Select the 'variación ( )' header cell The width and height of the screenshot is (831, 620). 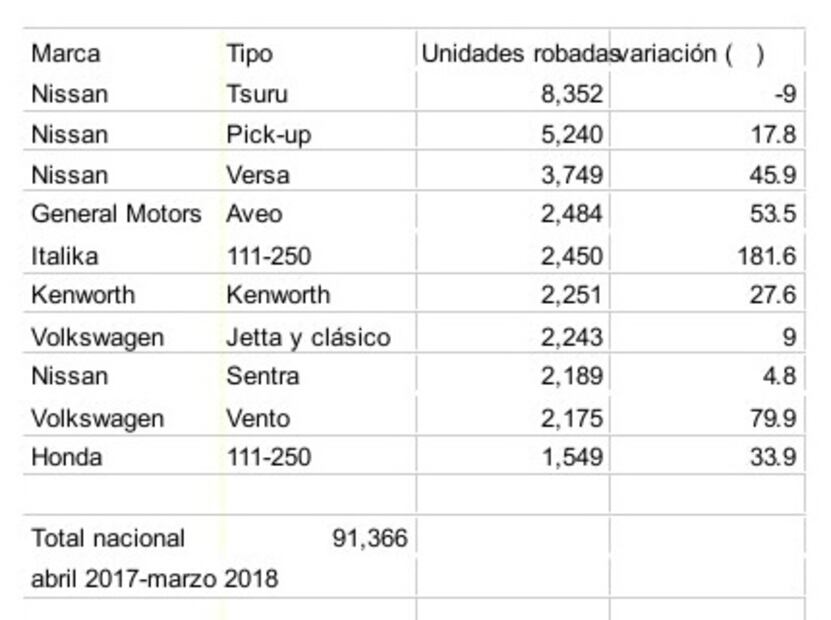(x=690, y=54)
